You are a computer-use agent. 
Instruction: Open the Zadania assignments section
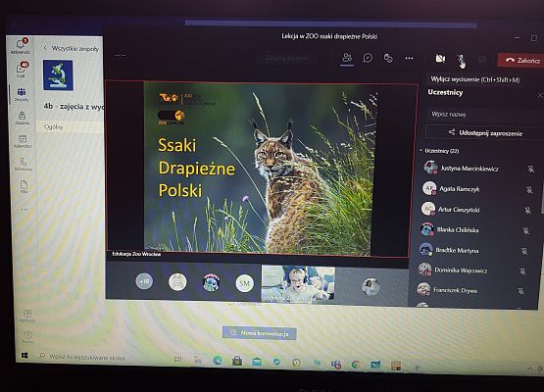[x=23, y=118]
